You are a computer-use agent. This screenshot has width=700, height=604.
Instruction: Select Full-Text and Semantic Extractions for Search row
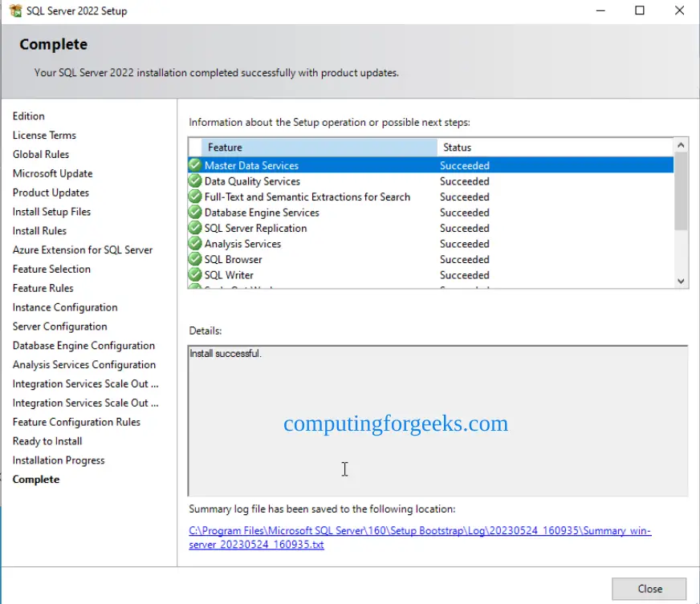(431, 197)
